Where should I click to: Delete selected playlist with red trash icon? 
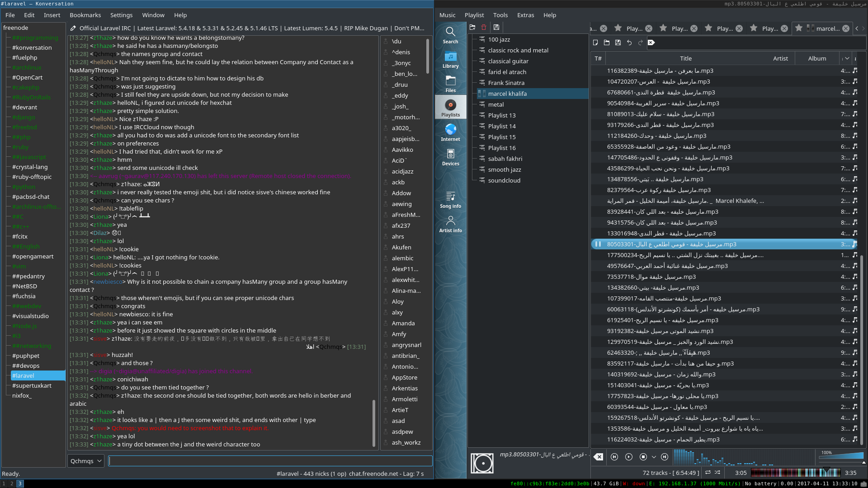(x=484, y=27)
